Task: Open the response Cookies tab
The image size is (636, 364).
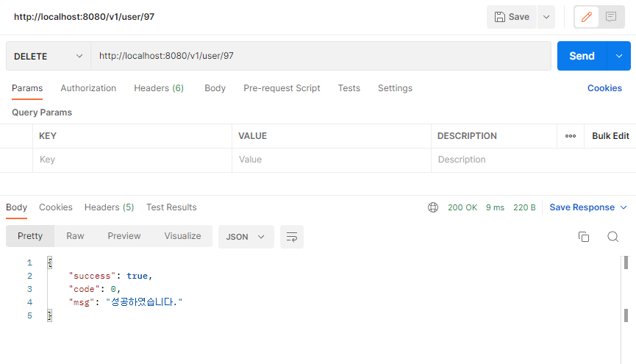Action: (x=56, y=207)
